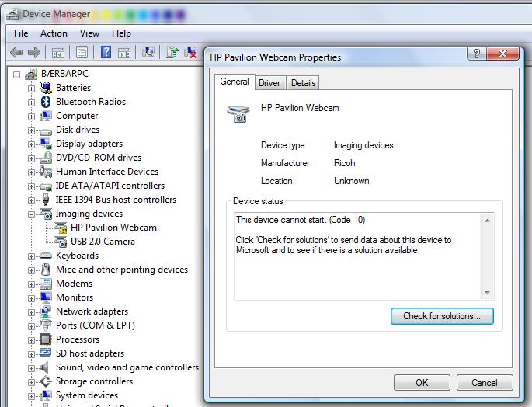The width and height of the screenshot is (532, 407).
Task: Select the System devices label
Action: pyautogui.click(x=87, y=395)
